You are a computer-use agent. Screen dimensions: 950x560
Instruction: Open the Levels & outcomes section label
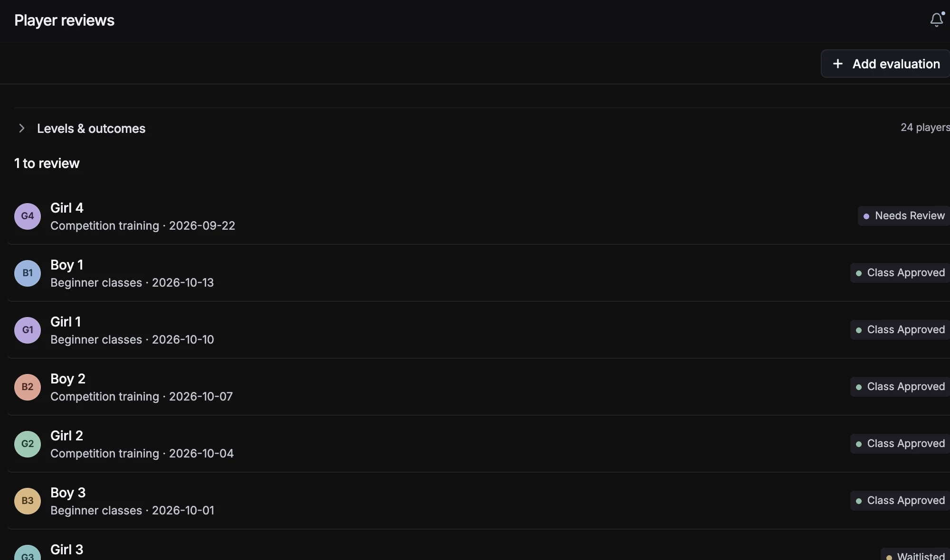(91, 129)
